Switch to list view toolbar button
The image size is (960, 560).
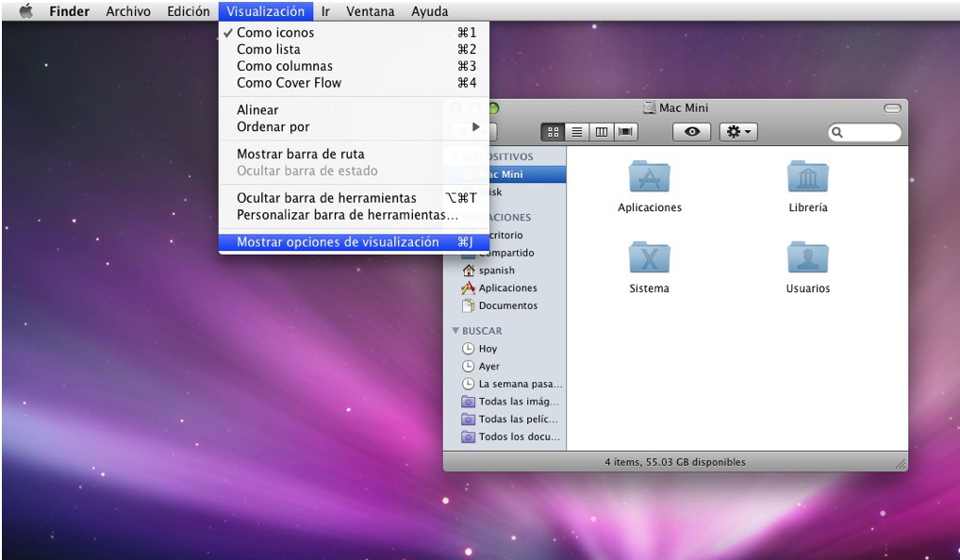pos(577,132)
